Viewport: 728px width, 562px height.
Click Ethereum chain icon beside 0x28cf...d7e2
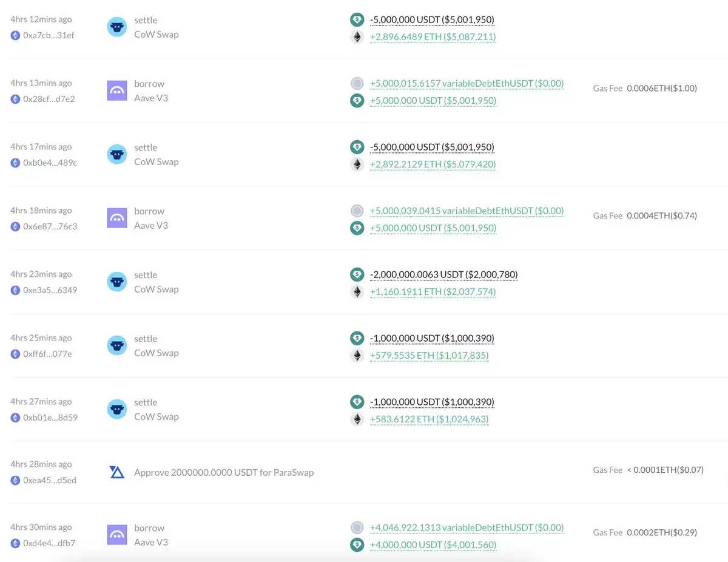(x=15, y=99)
